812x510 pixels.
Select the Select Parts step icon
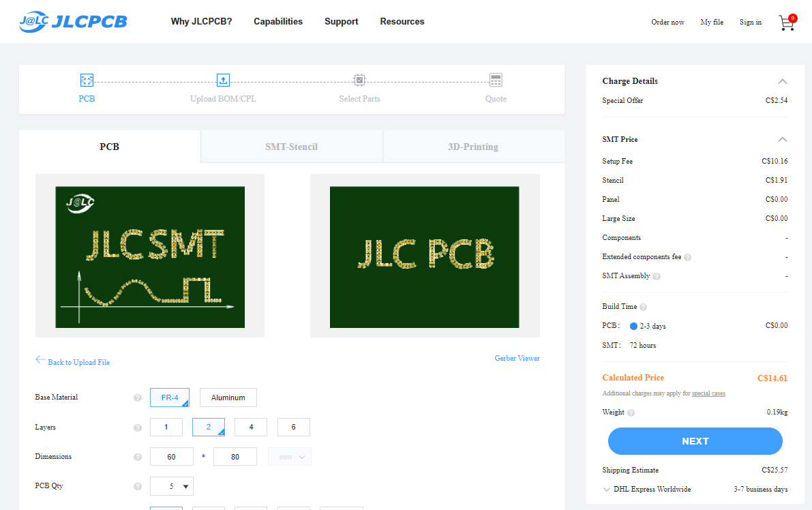(x=359, y=80)
